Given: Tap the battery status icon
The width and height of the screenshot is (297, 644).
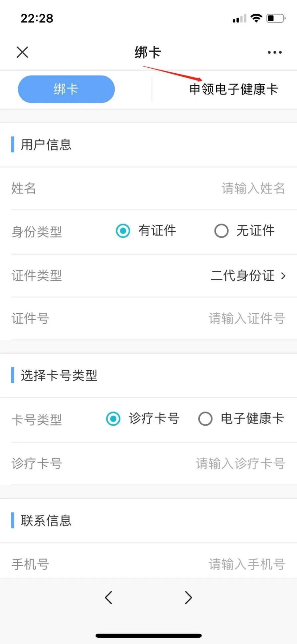Looking at the screenshot, I should pyautogui.click(x=276, y=18).
